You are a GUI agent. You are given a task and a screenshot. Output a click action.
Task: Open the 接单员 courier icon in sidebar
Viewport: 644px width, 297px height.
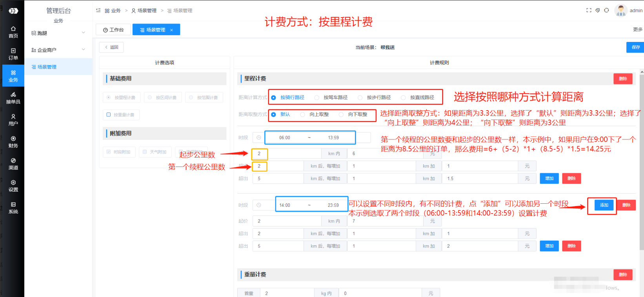pyautogui.click(x=13, y=98)
